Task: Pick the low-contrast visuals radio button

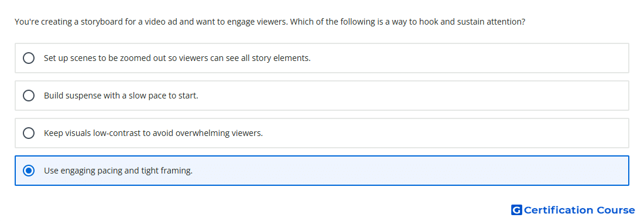Action: pyautogui.click(x=29, y=133)
